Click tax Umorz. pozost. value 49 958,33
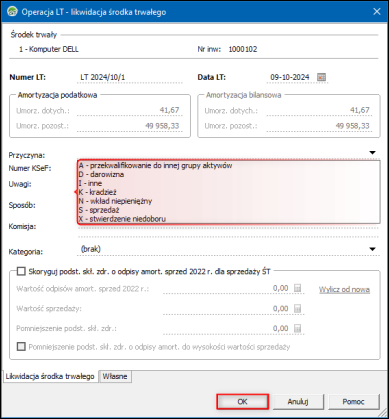 [x=162, y=126]
